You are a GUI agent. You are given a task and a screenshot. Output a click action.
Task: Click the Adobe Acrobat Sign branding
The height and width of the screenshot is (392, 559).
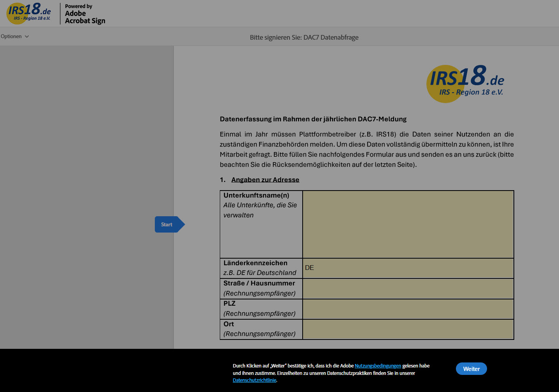(85, 14)
